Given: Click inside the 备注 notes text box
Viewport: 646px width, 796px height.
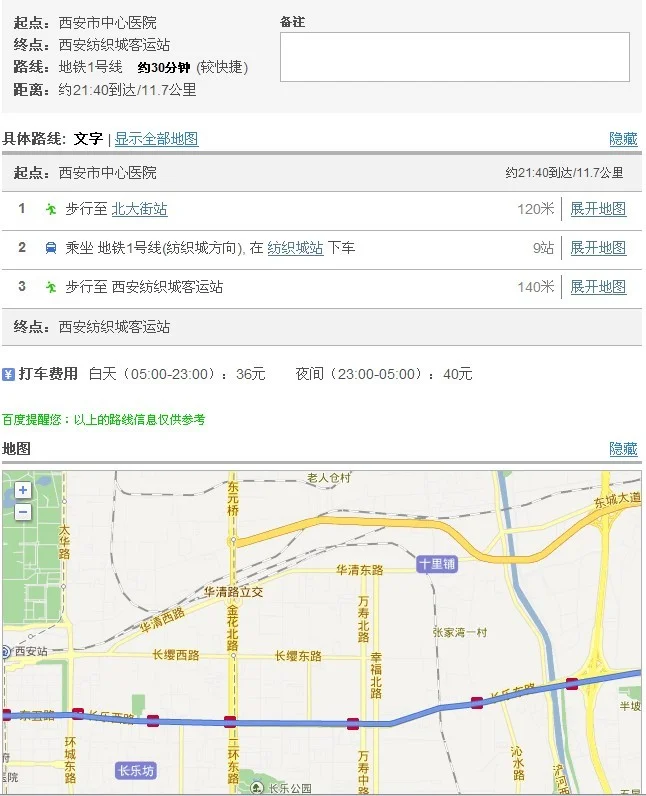Looking at the screenshot, I should [455, 57].
